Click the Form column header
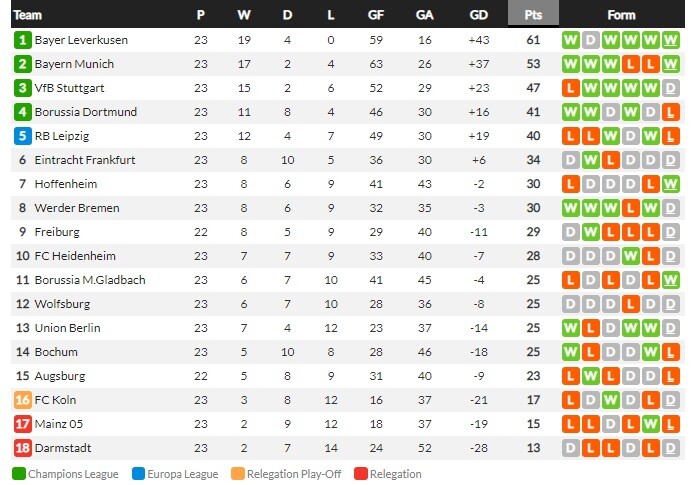Image resolution: width=693 pixels, height=485 pixels. (621, 15)
